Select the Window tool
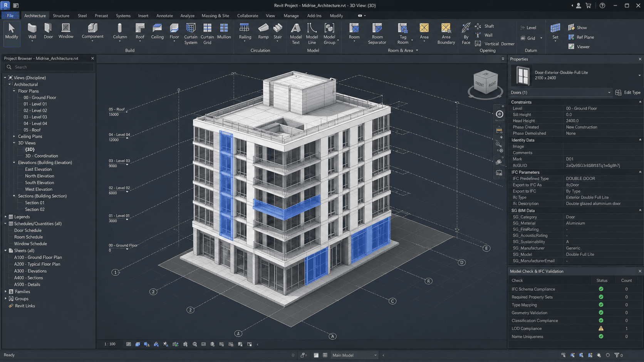This screenshot has width=644, height=362. [66, 31]
